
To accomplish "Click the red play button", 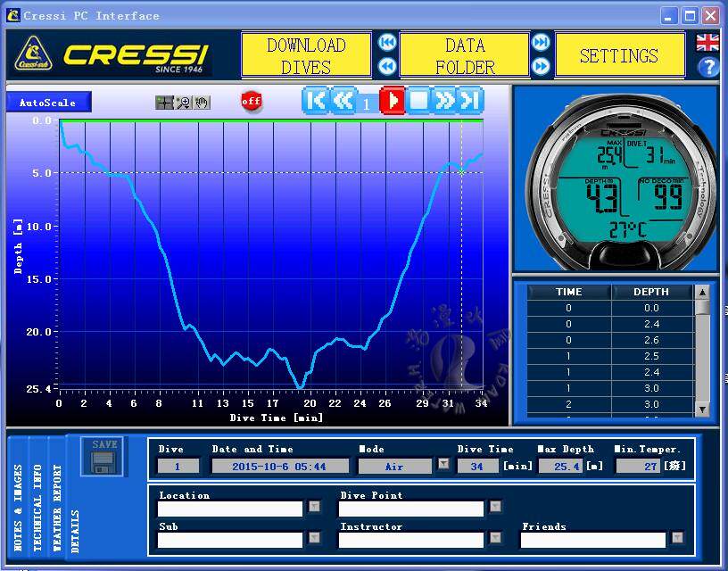I will pos(393,100).
